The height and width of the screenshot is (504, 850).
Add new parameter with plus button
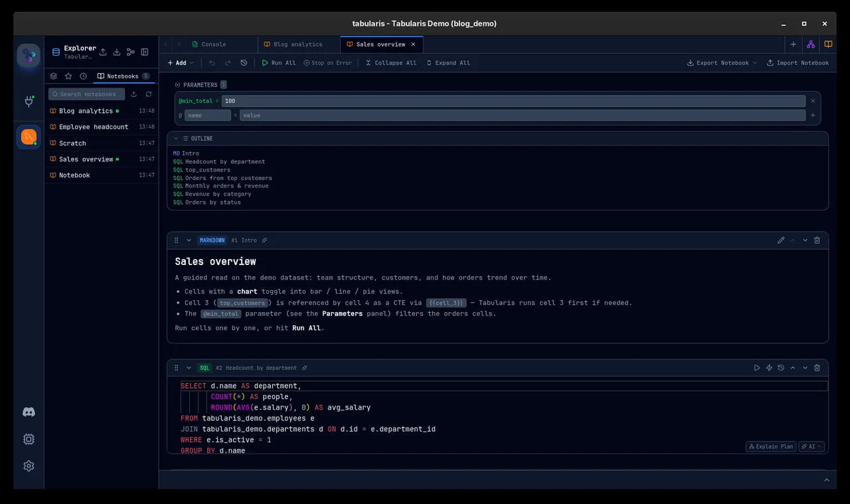[x=813, y=116]
